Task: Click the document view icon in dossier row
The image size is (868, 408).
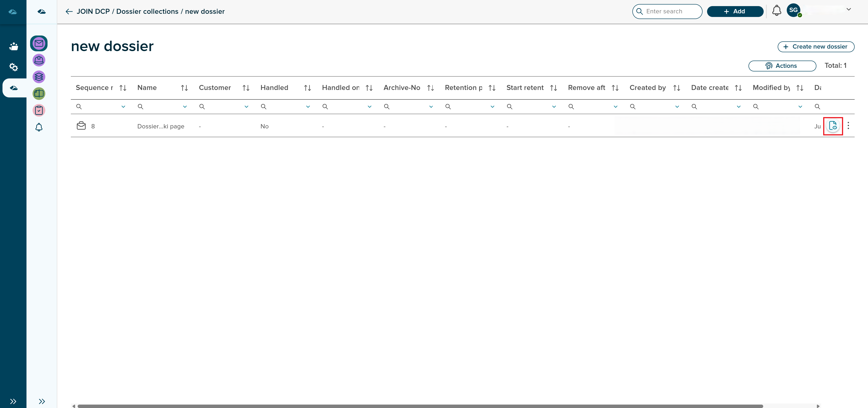Action: 833,126
